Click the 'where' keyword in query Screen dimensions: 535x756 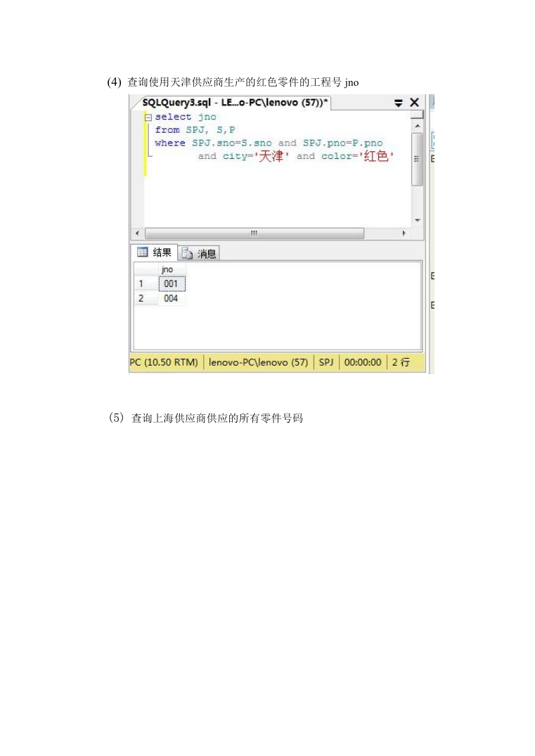point(170,143)
